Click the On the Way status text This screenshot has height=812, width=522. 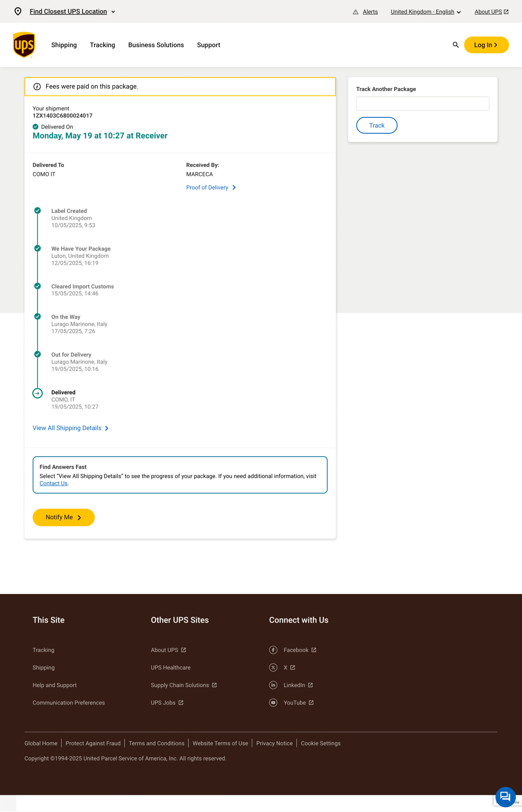click(66, 317)
